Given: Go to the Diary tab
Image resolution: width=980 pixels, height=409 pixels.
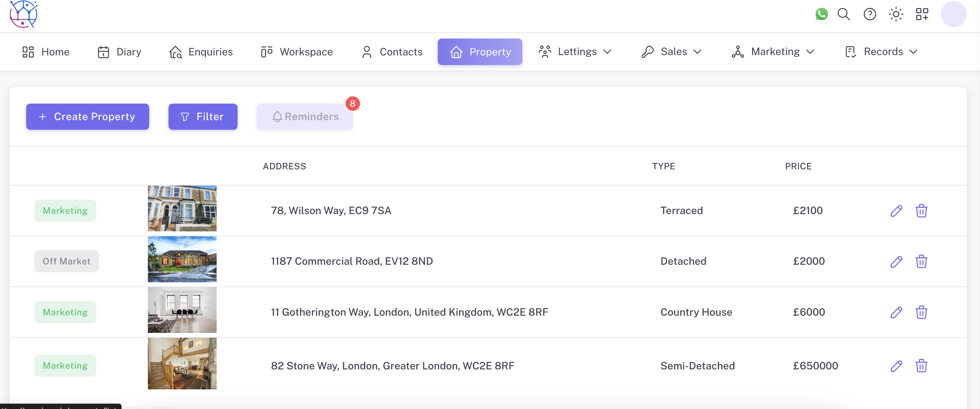Looking at the screenshot, I should click(x=119, y=52).
